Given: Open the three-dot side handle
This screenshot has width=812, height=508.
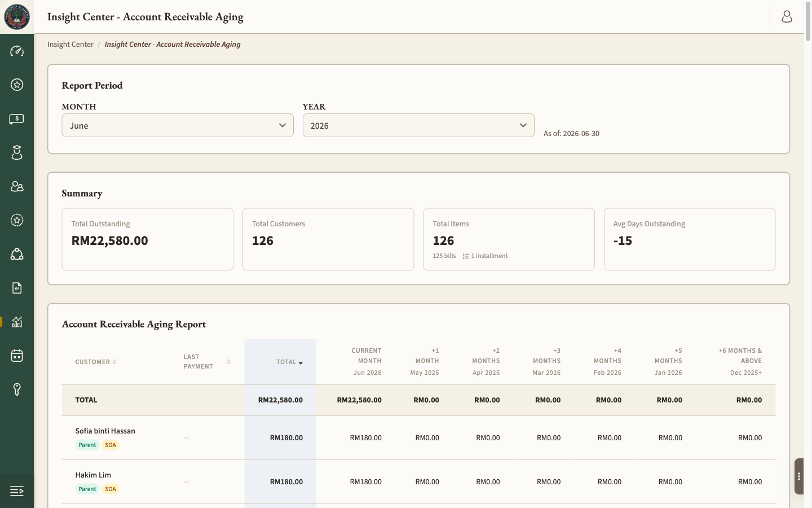Looking at the screenshot, I should tap(799, 476).
